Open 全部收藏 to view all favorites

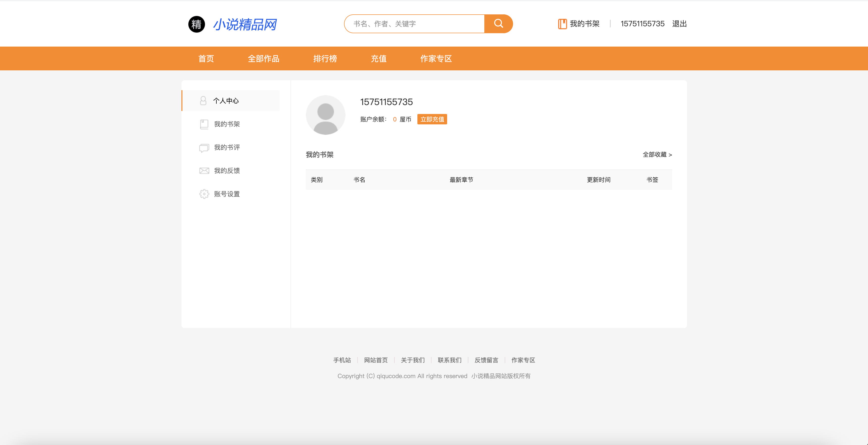pos(657,155)
